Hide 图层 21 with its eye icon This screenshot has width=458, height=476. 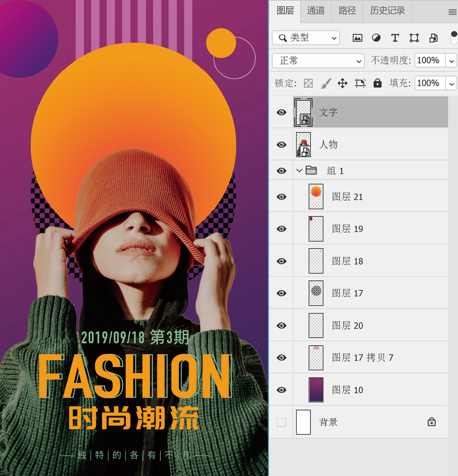[281, 197]
